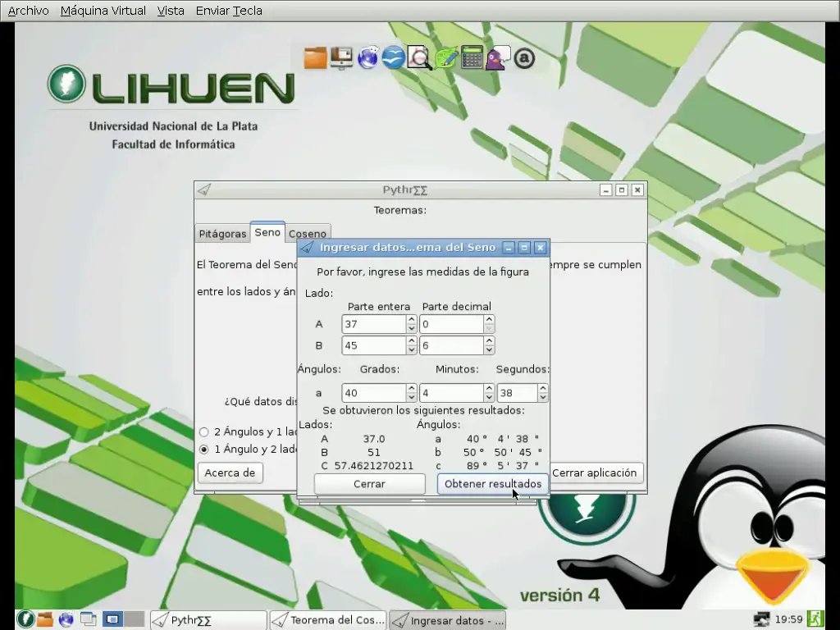Click the circled 'a' dock icon

pos(524,58)
